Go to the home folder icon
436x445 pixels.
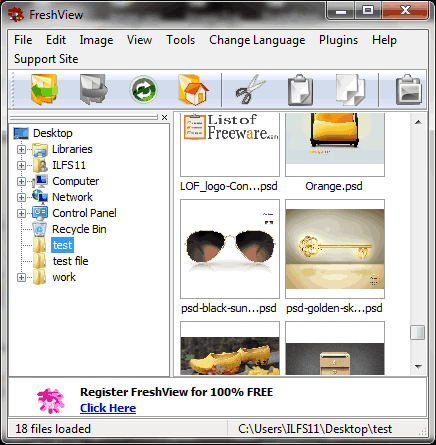coord(193,89)
